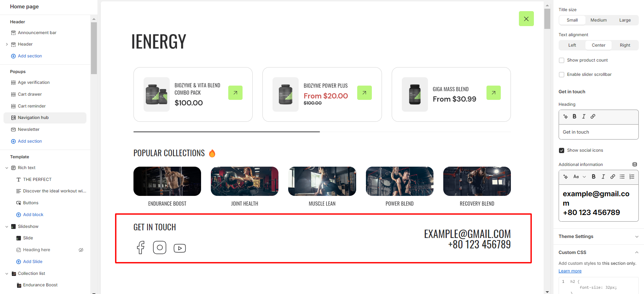644x294 pixels.
Task: Collapse the Slideshow section tree
Action: tap(7, 227)
